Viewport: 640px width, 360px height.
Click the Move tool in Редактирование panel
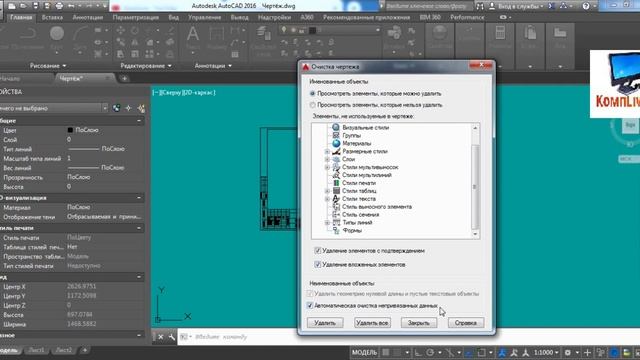click(121, 30)
